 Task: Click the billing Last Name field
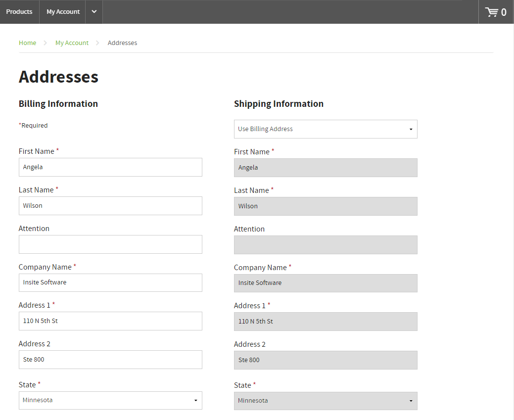pyautogui.click(x=110, y=206)
